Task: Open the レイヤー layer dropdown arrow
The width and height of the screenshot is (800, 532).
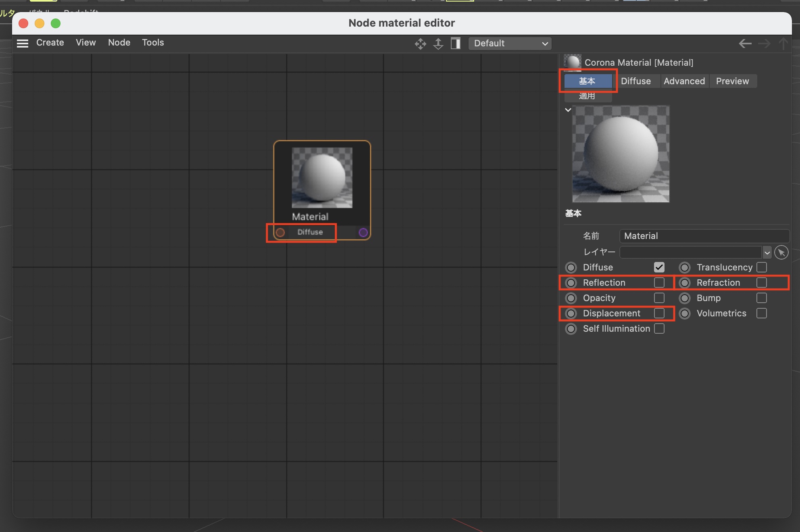Action: [767, 253]
